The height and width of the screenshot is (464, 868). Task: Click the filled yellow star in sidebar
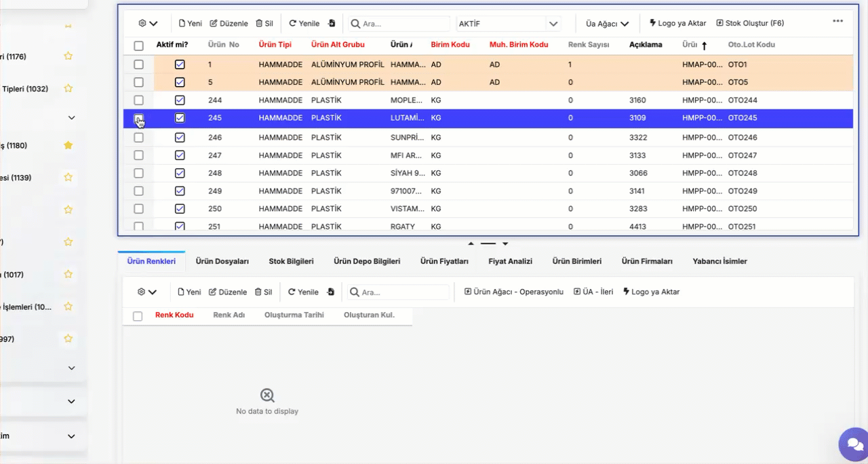click(68, 145)
